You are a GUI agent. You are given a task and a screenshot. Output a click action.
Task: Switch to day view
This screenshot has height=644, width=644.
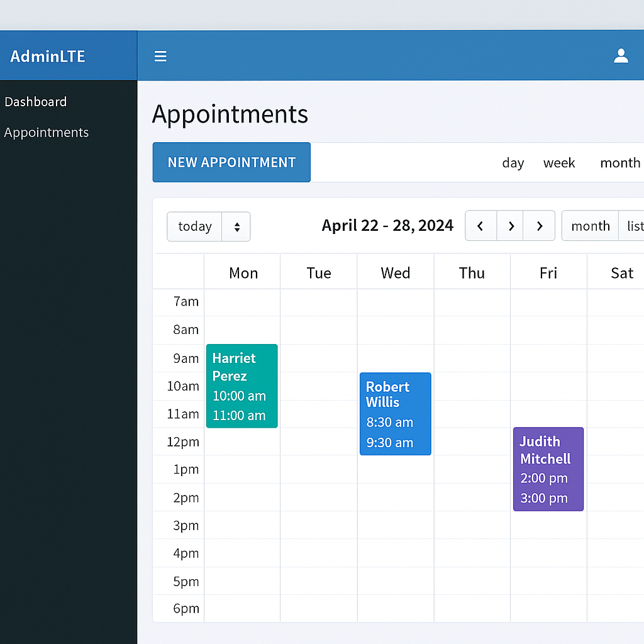click(513, 163)
